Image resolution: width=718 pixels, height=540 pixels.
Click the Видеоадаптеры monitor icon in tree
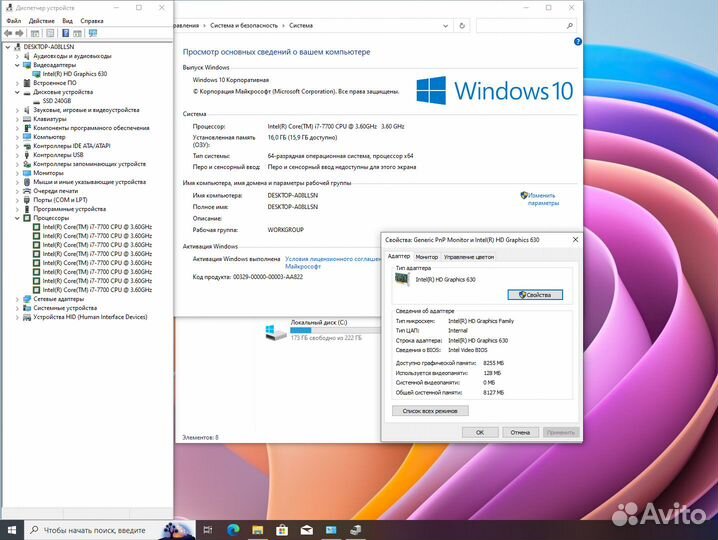coord(27,65)
